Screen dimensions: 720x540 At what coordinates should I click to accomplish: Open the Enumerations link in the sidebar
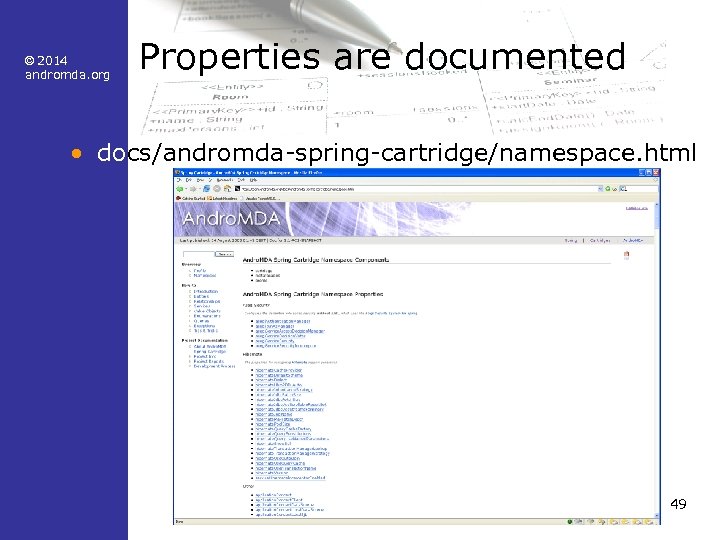tap(207, 316)
